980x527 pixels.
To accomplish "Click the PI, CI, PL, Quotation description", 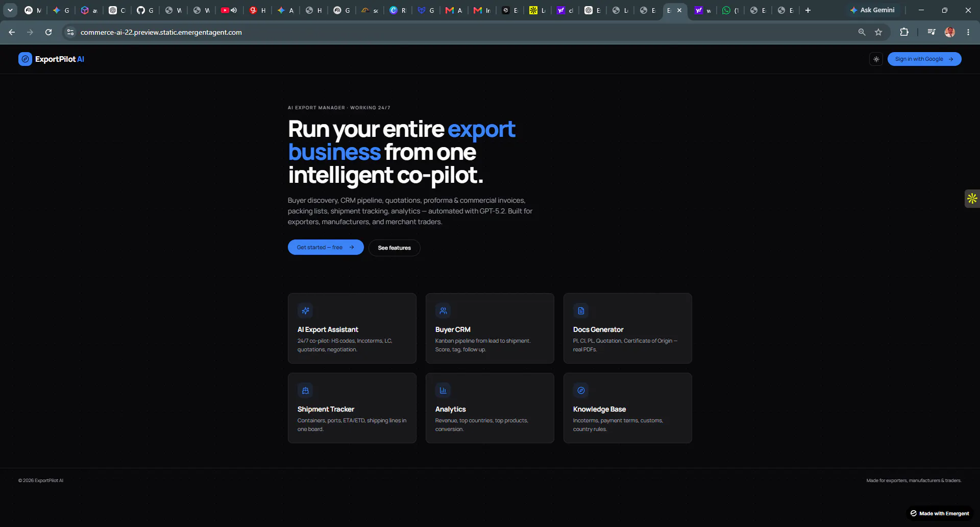I will 625,345.
